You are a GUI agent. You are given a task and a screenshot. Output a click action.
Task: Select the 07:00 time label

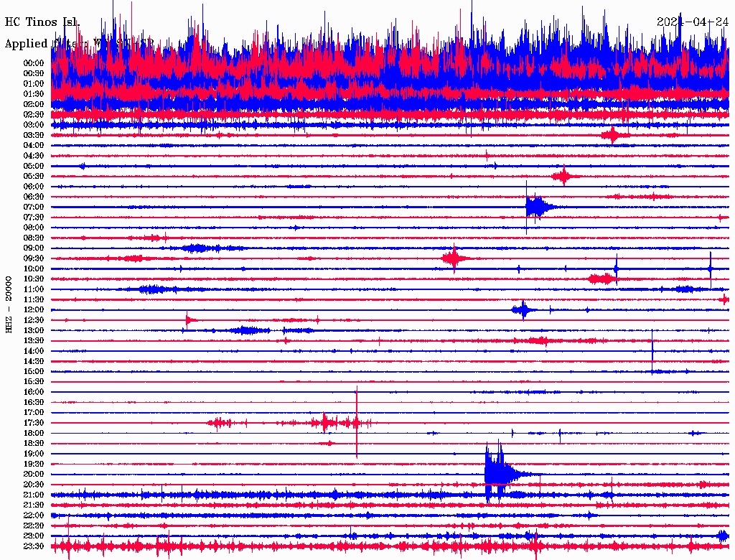[34, 207]
